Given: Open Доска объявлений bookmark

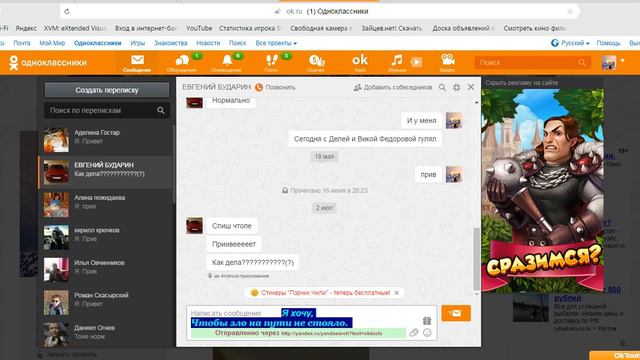Looking at the screenshot, I should (463, 28).
